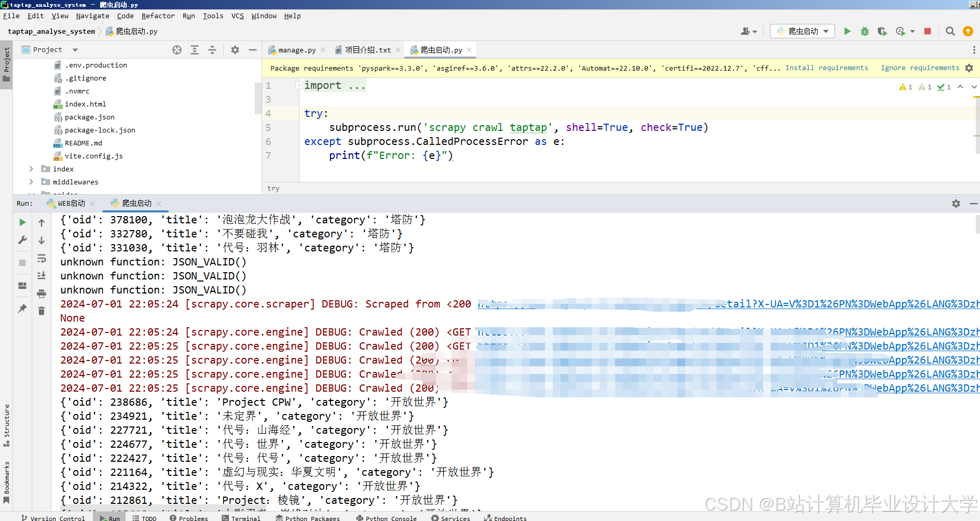The height and width of the screenshot is (521, 980).
Task: Collapse all folders in the Project view
Action: tap(212, 49)
